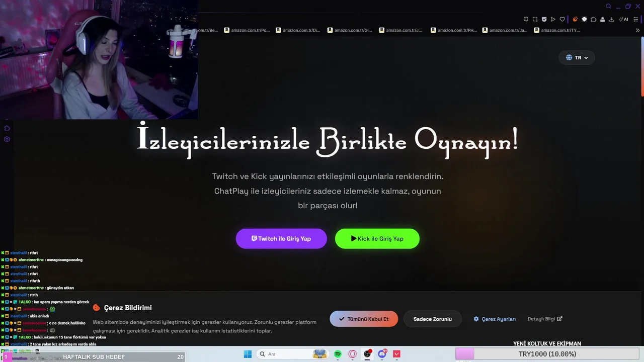Open the OBS Studio taskbar icon
The image size is (644, 362).
[x=367, y=354]
